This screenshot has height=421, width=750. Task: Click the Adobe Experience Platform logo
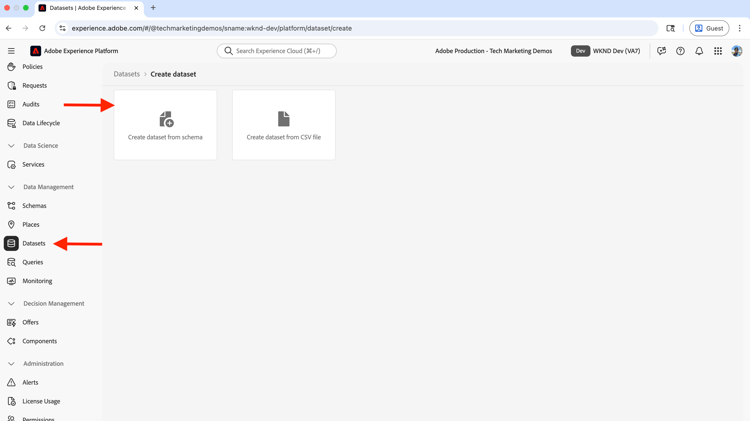tap(35, 51)
